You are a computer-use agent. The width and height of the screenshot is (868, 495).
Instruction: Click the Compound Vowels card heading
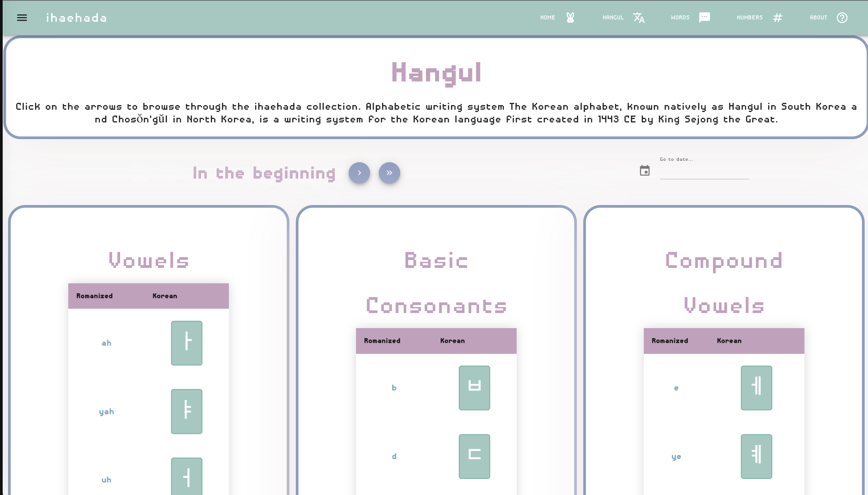[x=724, y=283]
